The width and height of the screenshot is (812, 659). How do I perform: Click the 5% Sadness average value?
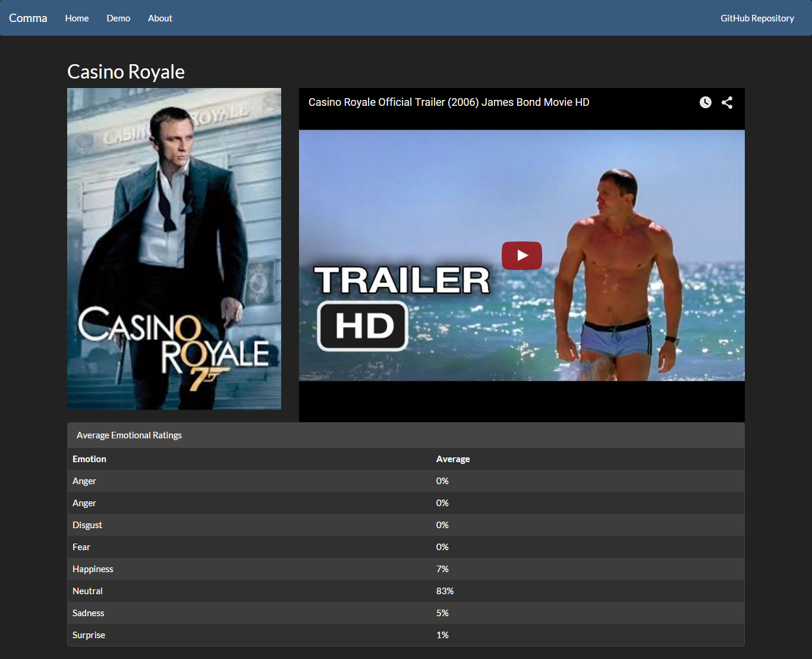442,613
